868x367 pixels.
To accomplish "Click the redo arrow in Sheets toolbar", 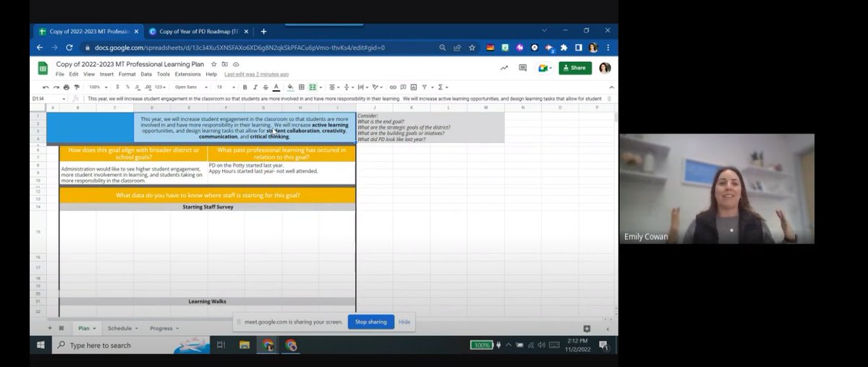I will [56, 87].
